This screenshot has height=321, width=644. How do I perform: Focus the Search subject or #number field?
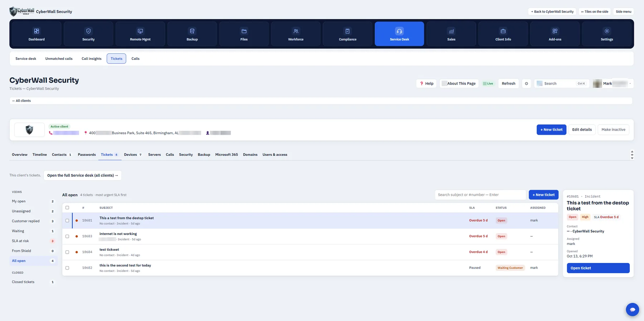[480, 195]
